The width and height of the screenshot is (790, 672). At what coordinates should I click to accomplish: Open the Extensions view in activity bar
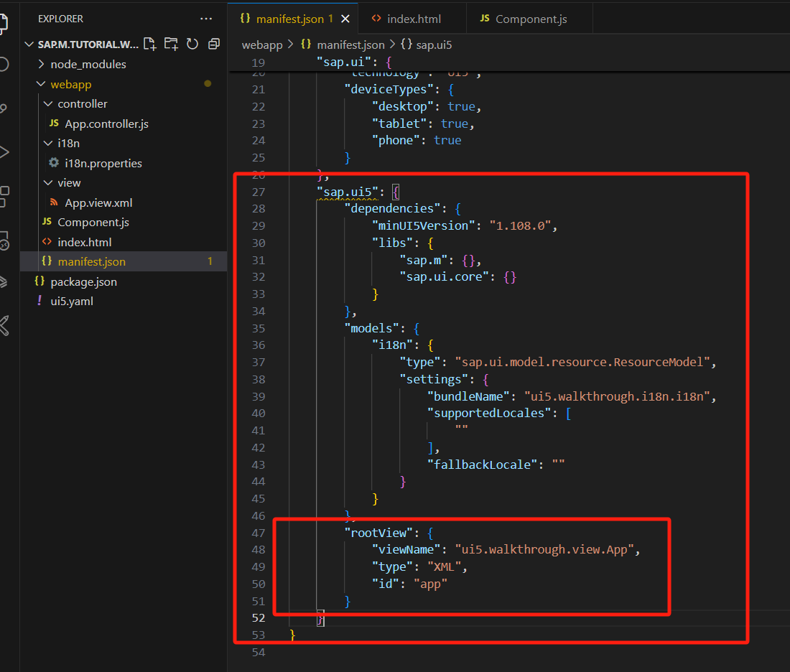(4, 192)
